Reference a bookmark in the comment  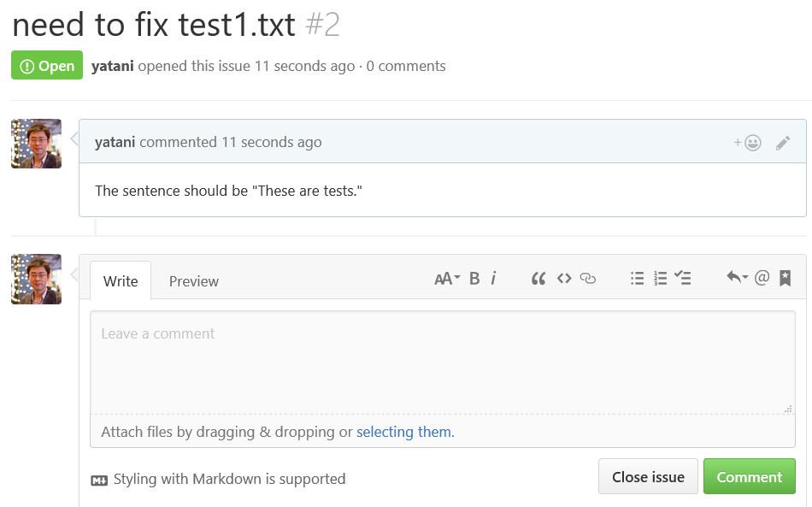pos(785,278)
